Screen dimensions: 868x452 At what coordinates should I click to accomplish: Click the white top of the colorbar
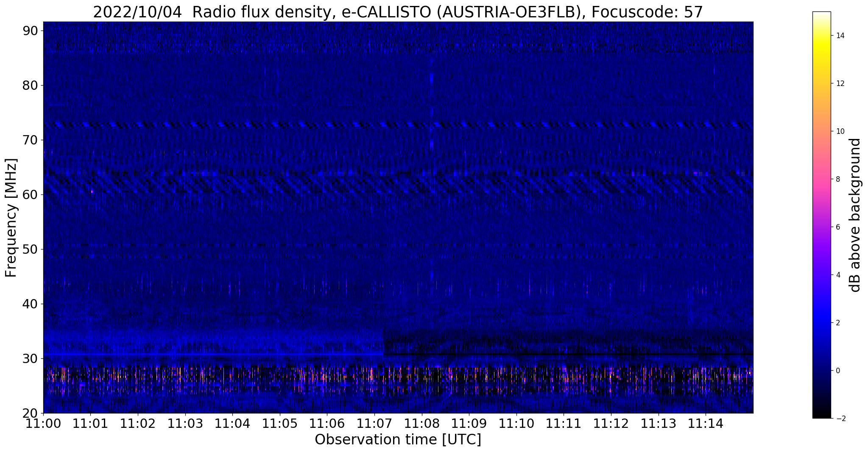coord(821,15)
